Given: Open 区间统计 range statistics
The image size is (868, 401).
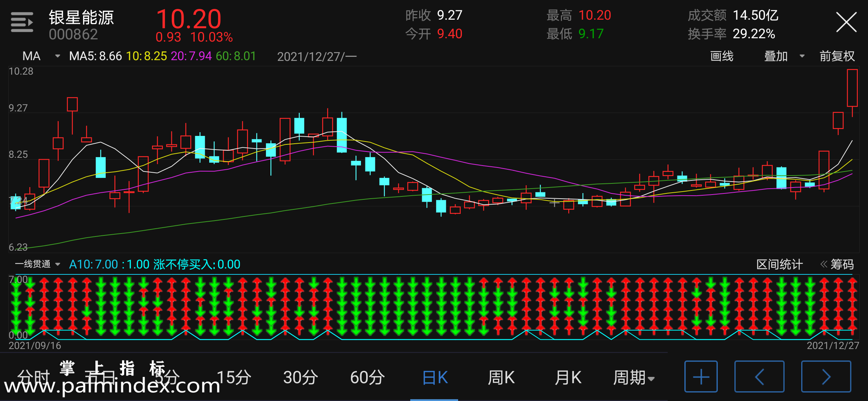Looking at the screenshot, I should click(x=779, y=264).
